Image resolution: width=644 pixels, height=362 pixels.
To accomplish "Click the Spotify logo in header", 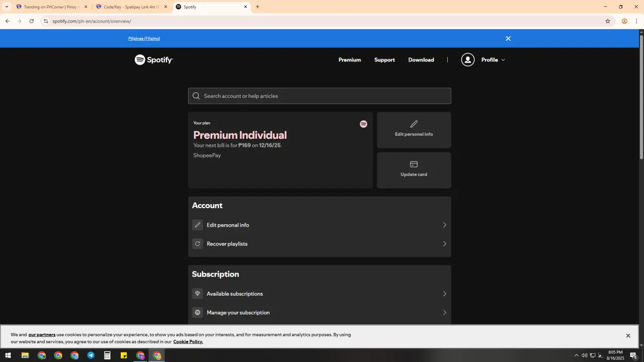I will coord(153,60).
